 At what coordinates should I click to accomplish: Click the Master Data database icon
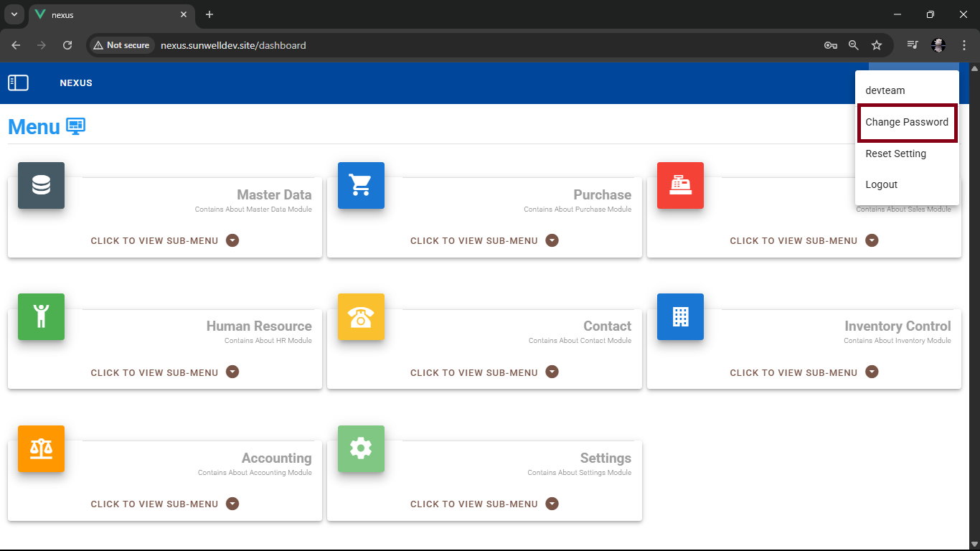coord(41,185)
